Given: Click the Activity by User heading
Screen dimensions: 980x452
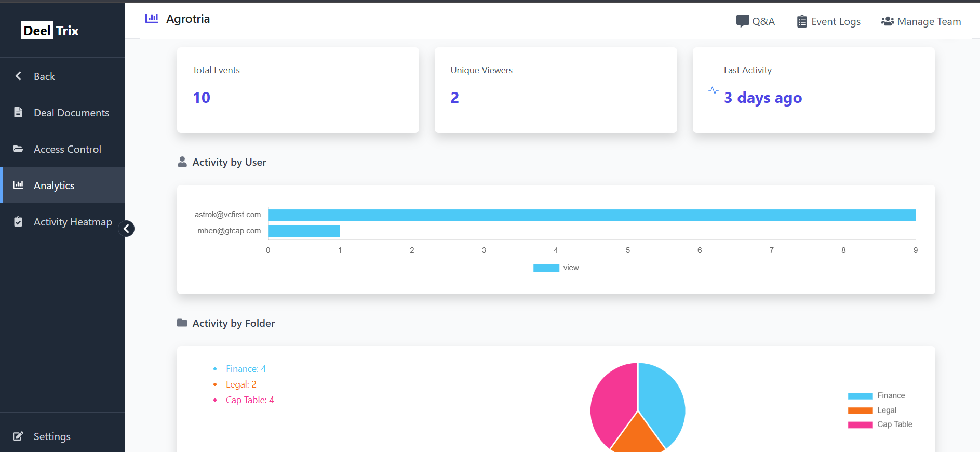Looking at the screenshot, I should click(229, 162).
